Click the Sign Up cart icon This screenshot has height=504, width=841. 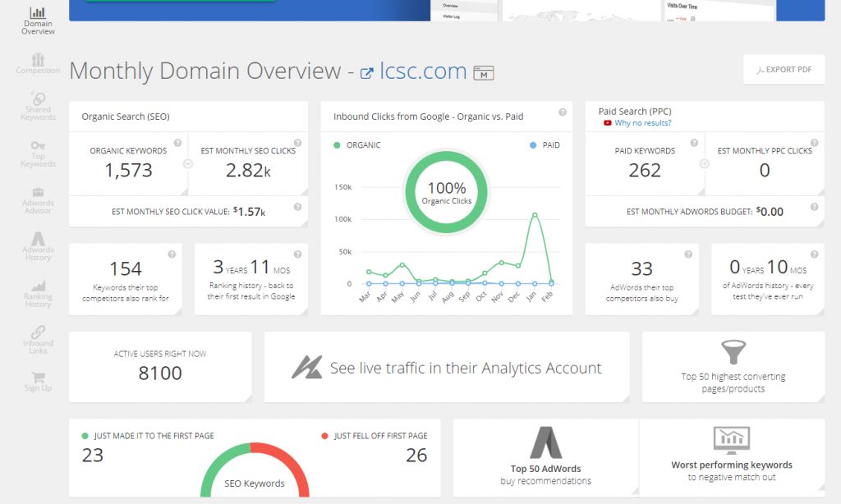tap(38, 381)
